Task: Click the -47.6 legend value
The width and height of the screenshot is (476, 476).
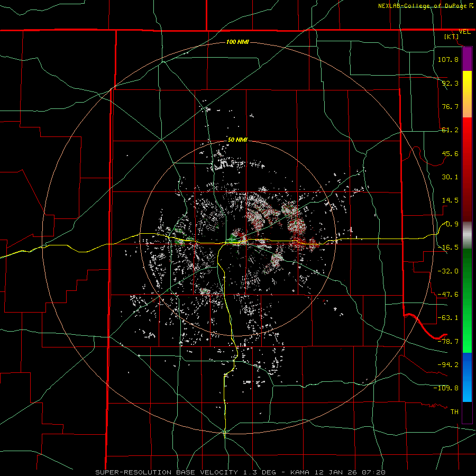Action: point(448,295)
